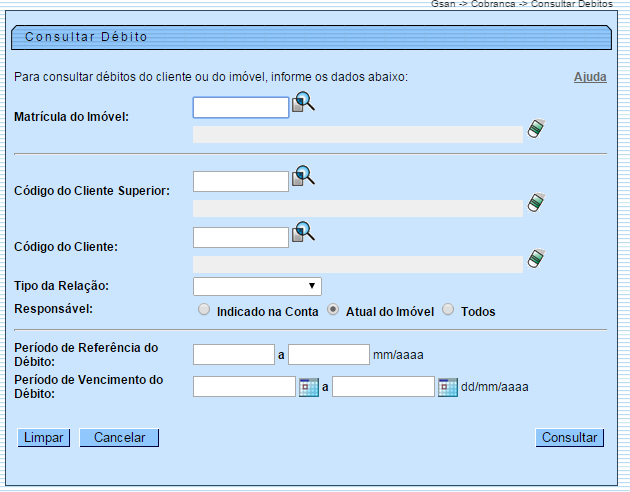Click eraser icon for Matrícula do Imóvel
Image resolution: width=630 pixels, height=492 pixels.
(536, 129)
